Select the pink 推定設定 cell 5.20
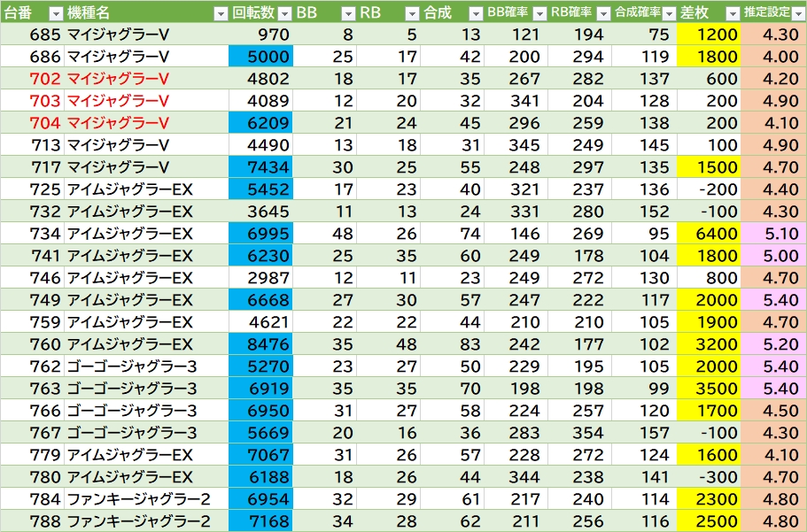807x532 pixels. point(773,344)
